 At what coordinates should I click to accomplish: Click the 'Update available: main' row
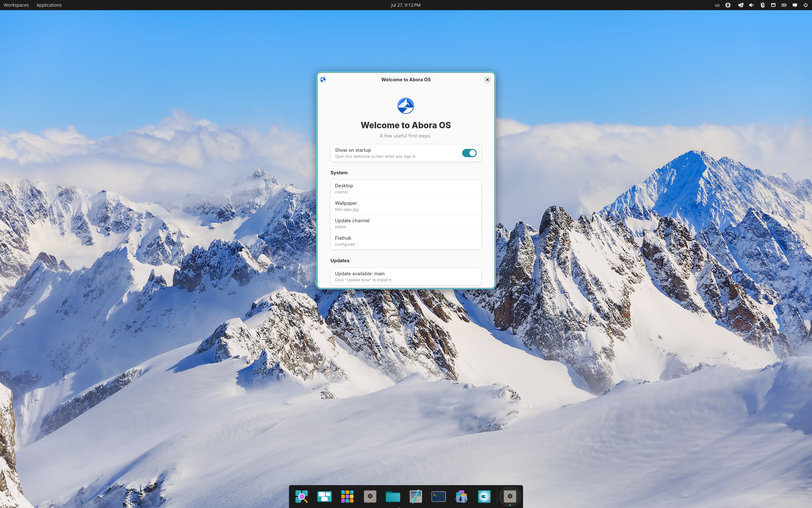click(x=406, y=277)
